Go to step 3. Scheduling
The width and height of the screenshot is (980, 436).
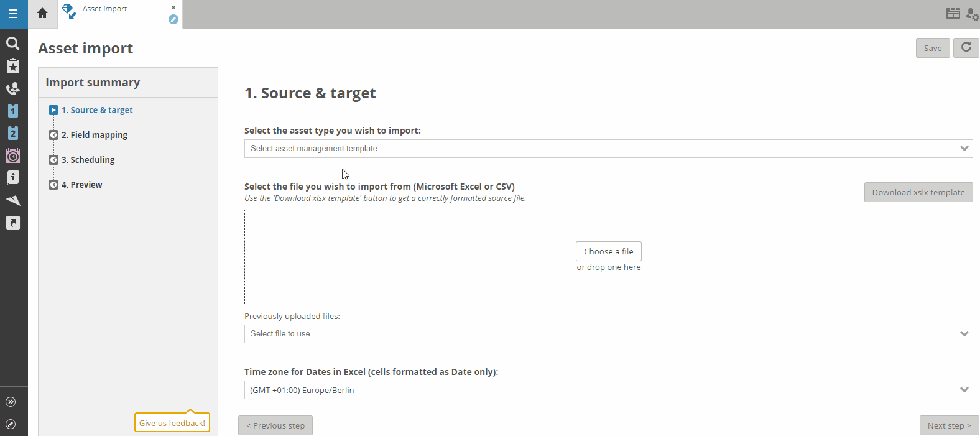(x=88, y=160)
